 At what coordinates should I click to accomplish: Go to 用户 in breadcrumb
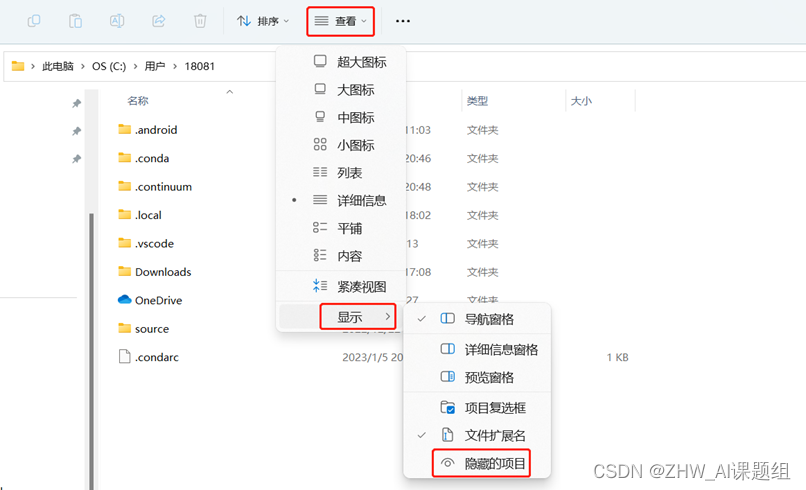click(155, 66)
